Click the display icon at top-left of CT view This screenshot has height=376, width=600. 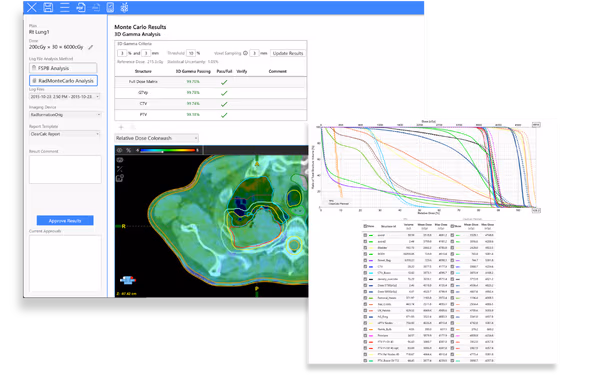coord(120,160)
